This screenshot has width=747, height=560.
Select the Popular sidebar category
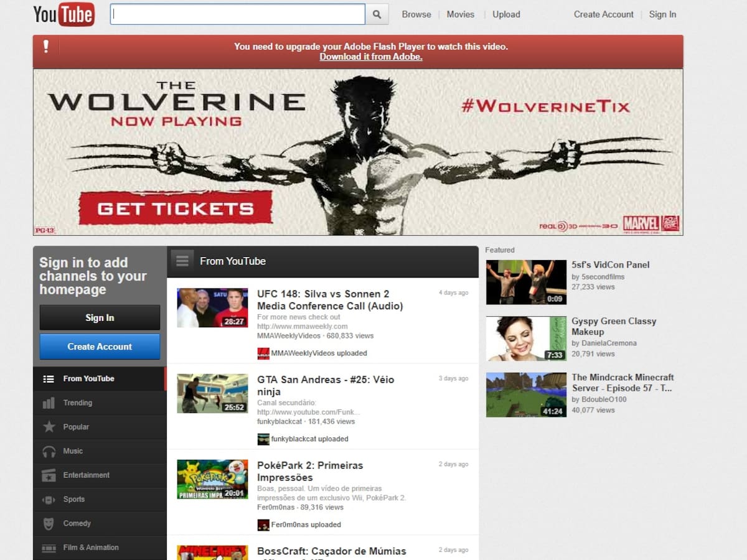tap(100, 427)
